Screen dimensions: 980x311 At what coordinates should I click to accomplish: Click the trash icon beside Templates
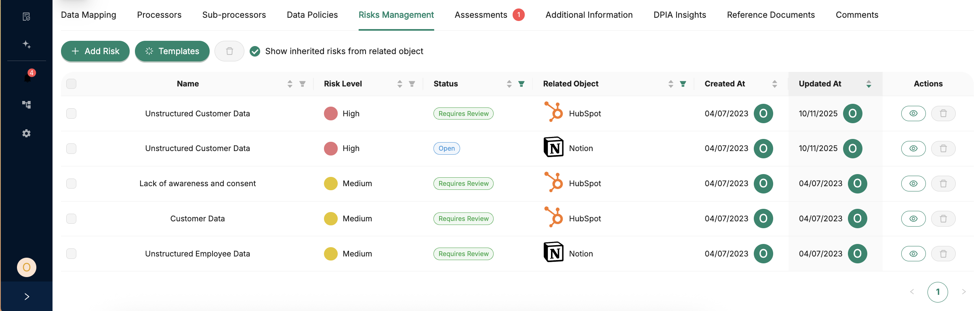[229, 51]
